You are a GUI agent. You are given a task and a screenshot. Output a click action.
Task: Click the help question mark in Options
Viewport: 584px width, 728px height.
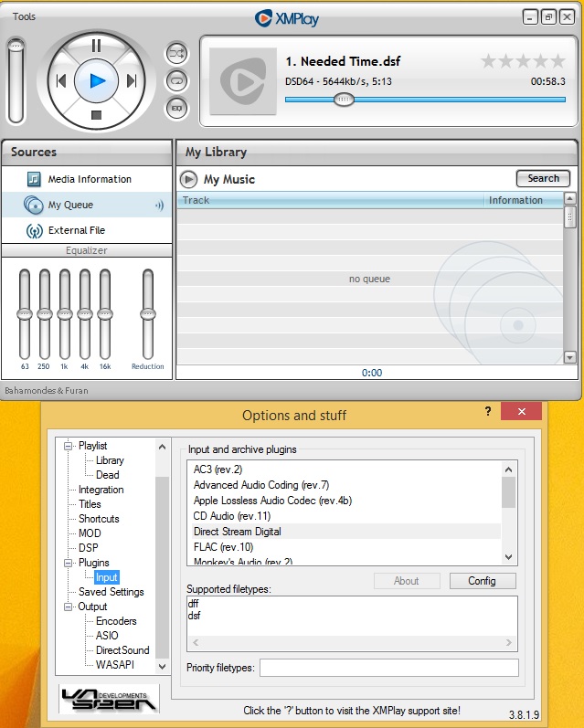488,411
